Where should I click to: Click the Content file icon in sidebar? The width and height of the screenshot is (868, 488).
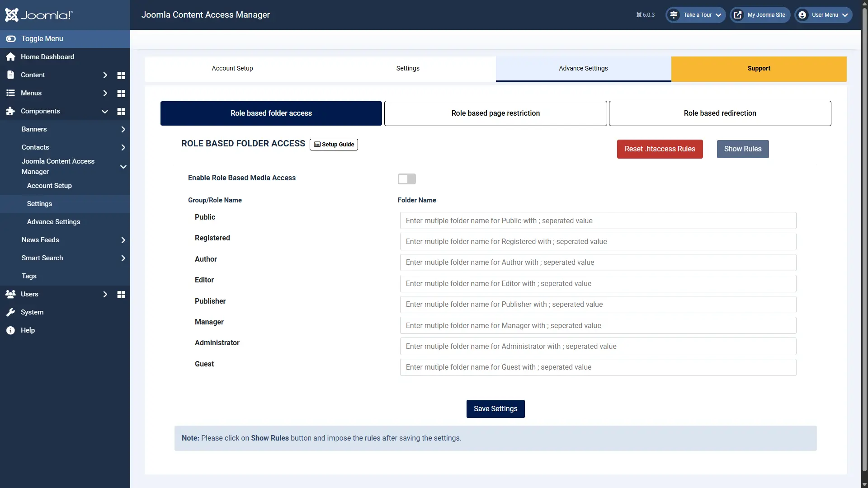(11, 75)
